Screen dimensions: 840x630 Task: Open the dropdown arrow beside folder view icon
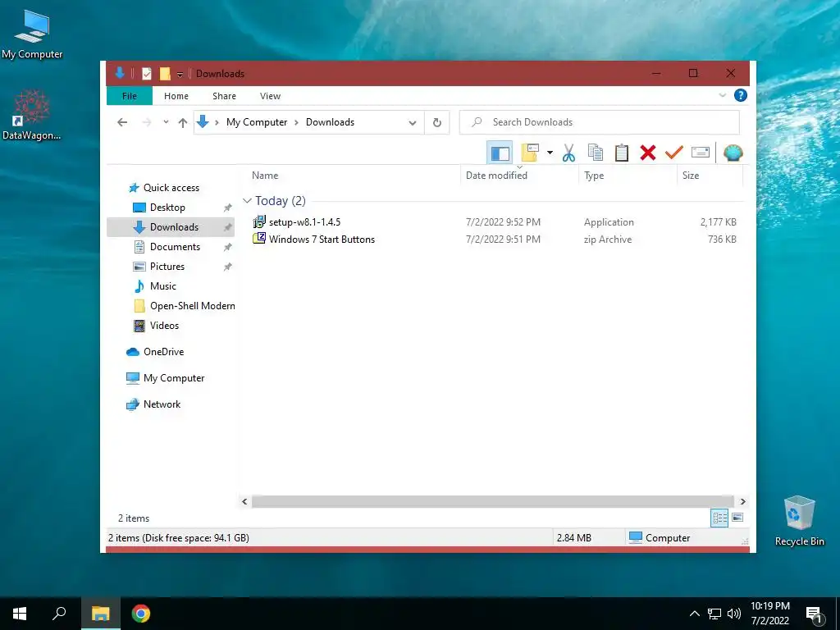(x=550, y=153)
